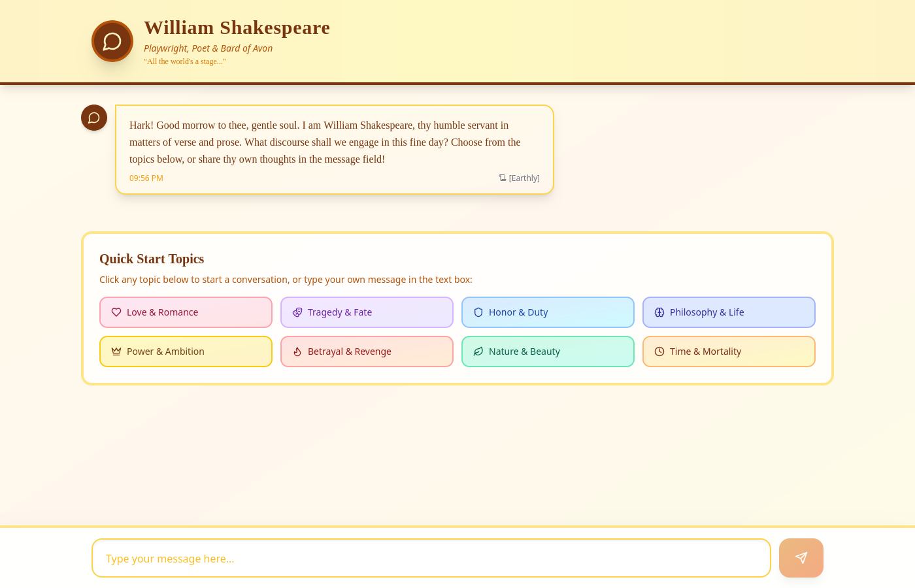Click the Shakespeare avatar icon in header
Screen dimensions: 915x588
tap(112, 41)
